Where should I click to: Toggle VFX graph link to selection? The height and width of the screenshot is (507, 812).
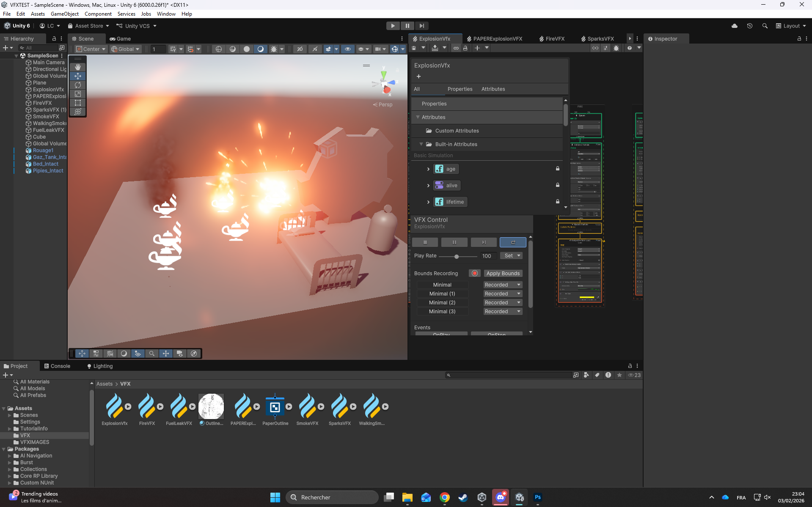click(x=456, y=48)
